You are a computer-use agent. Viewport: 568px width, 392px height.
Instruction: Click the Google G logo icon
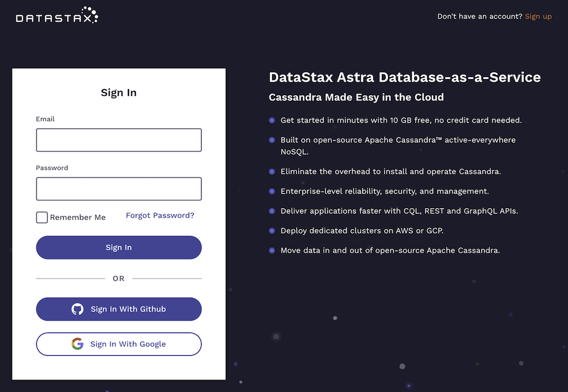tap(77, 344)
